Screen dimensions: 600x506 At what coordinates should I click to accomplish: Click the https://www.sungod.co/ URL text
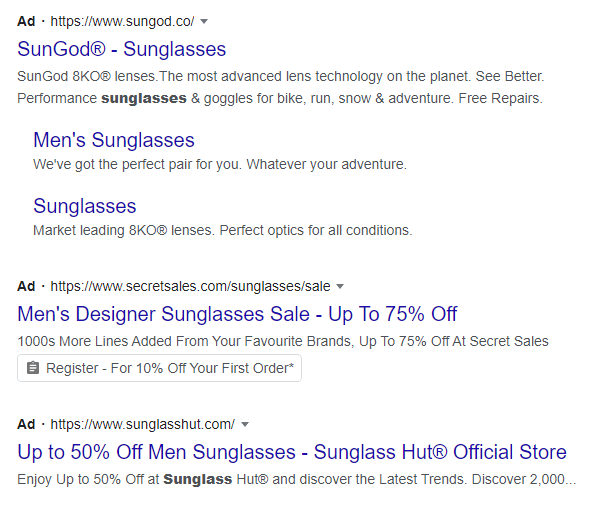click(x=122, y=21)
